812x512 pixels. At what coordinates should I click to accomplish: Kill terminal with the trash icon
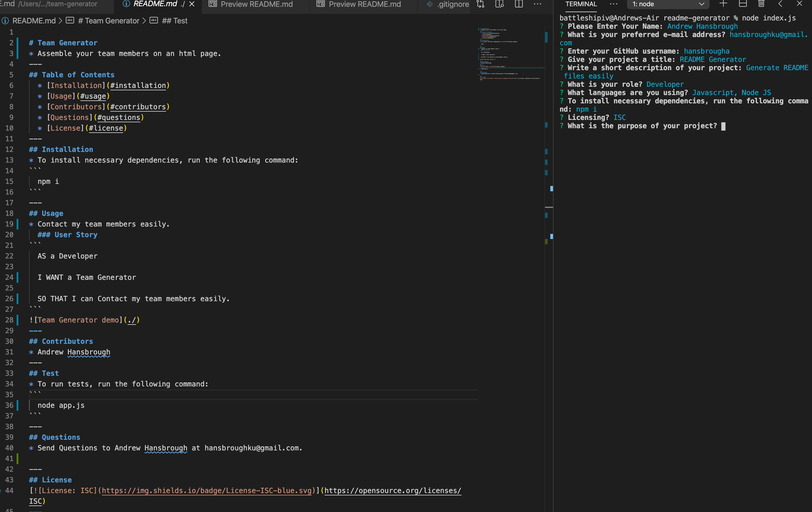tap(761, 4)
